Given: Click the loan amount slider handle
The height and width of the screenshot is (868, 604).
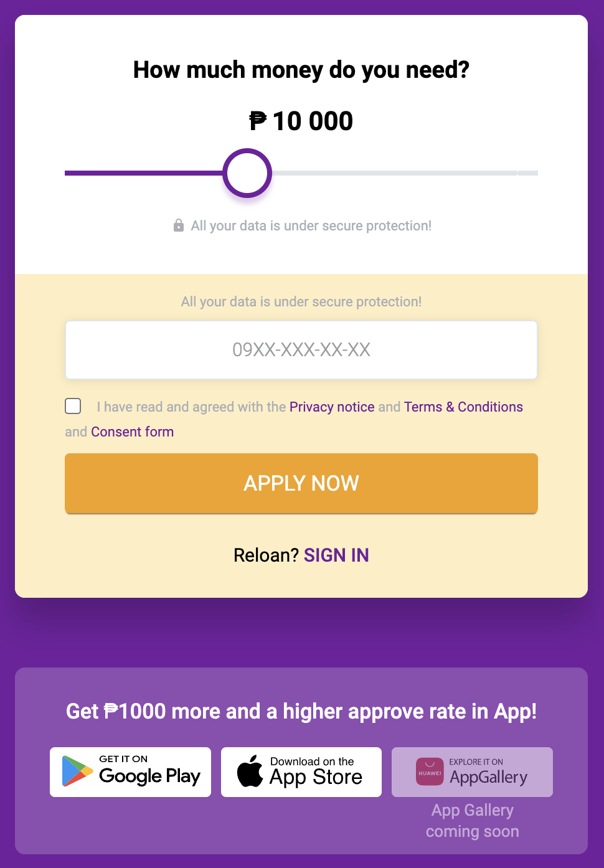Looking at the screenshot, I should pyautogui.click(x=247, y=172).
